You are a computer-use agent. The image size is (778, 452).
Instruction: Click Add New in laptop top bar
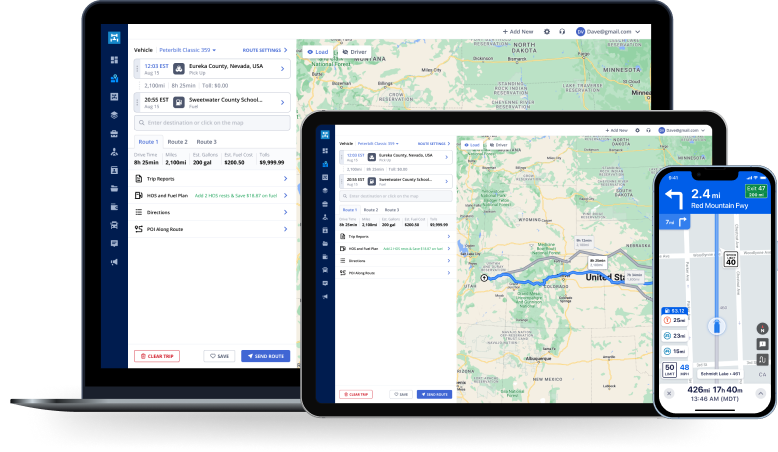pos(518,31)
